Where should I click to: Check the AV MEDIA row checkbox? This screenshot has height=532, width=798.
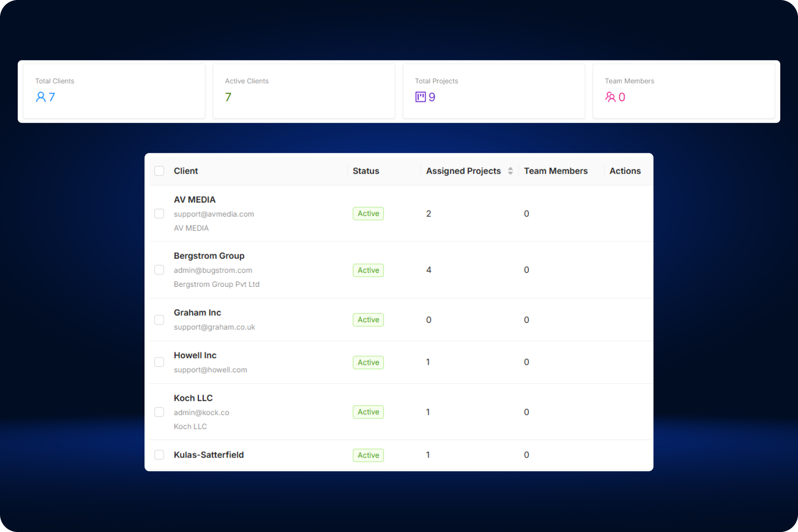point(159,213)
